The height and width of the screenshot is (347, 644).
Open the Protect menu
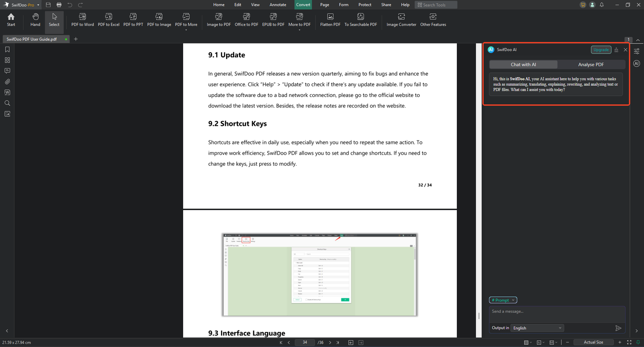tap(365, 5)
